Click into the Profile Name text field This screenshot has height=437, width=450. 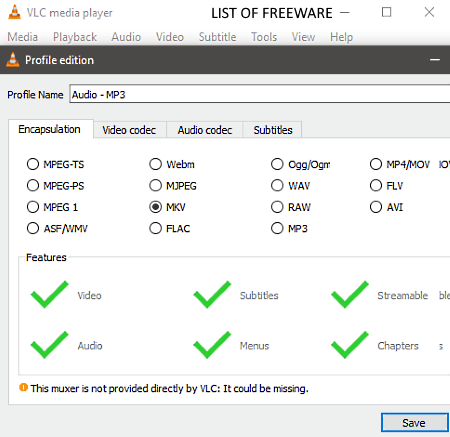260,94
